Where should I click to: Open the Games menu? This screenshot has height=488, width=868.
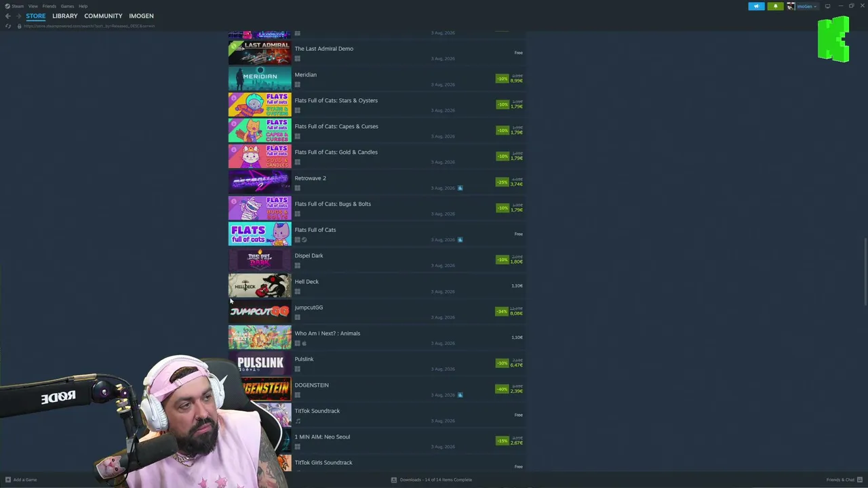click(x=67, y=6)
